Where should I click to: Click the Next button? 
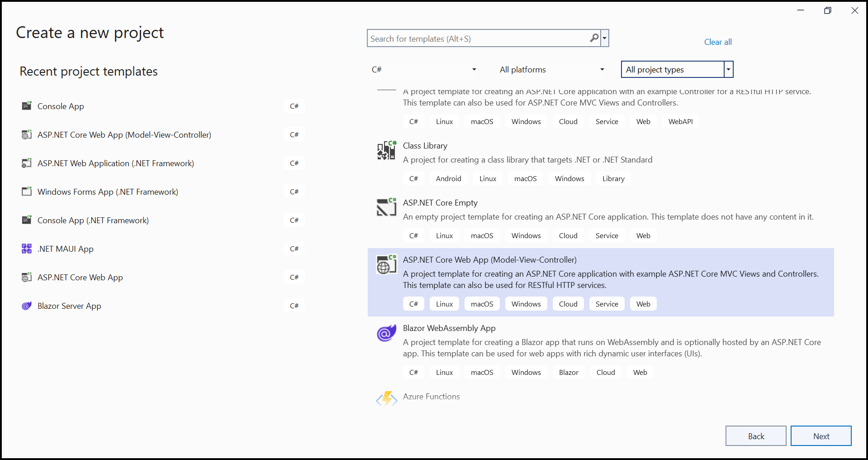(x=821, y=436)
